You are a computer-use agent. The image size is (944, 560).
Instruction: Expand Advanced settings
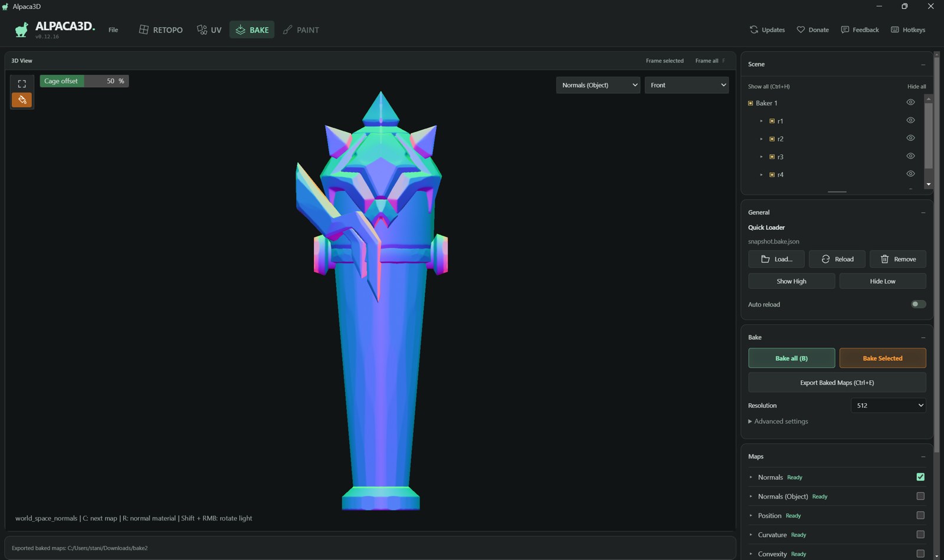778,421
